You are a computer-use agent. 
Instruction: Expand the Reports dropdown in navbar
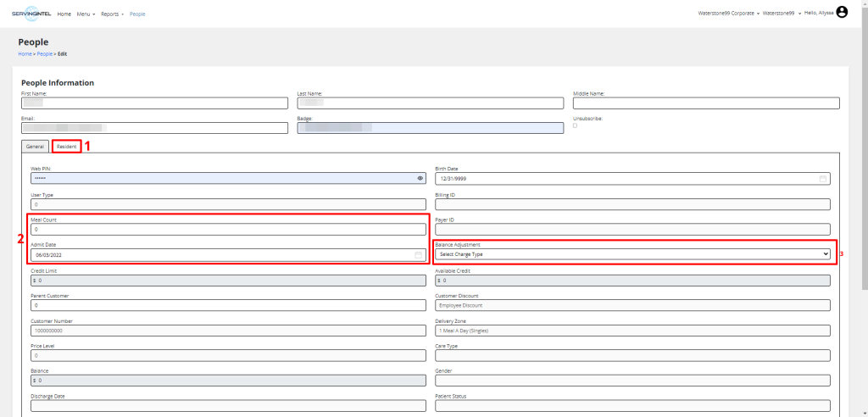(x=112, y=14)
